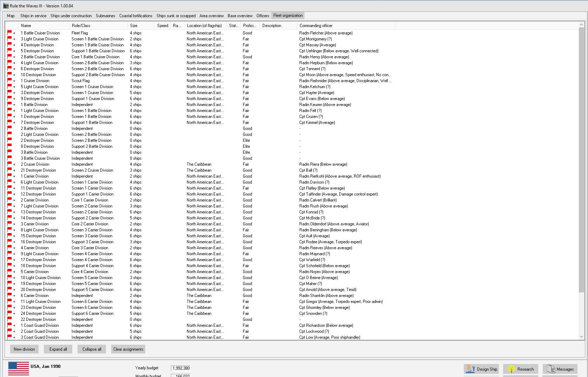
Task: Switch to the Officers tab
Action: point(263,16)
